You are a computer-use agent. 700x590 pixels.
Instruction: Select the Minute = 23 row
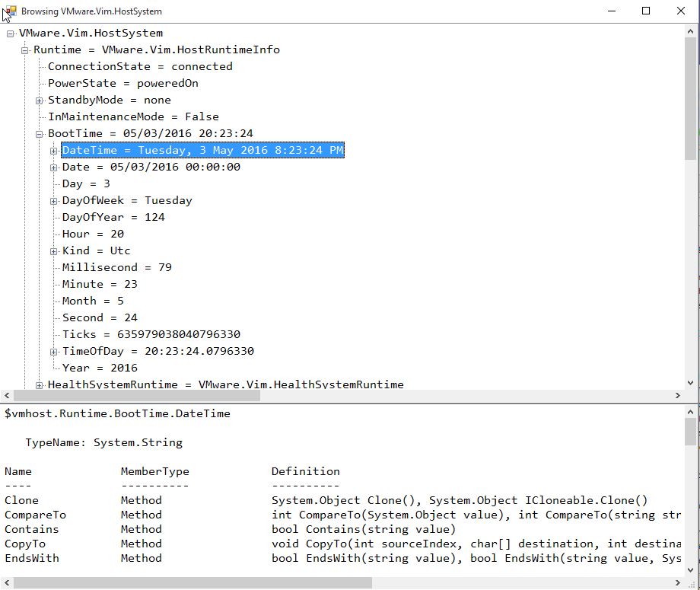[100, 284]
